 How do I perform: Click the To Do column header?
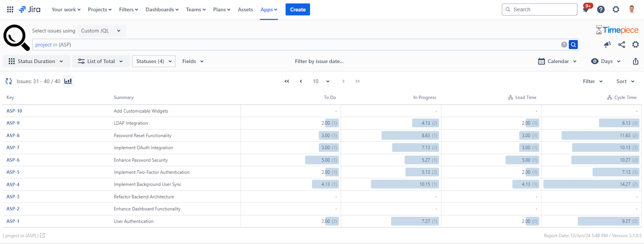click(330, 97)
